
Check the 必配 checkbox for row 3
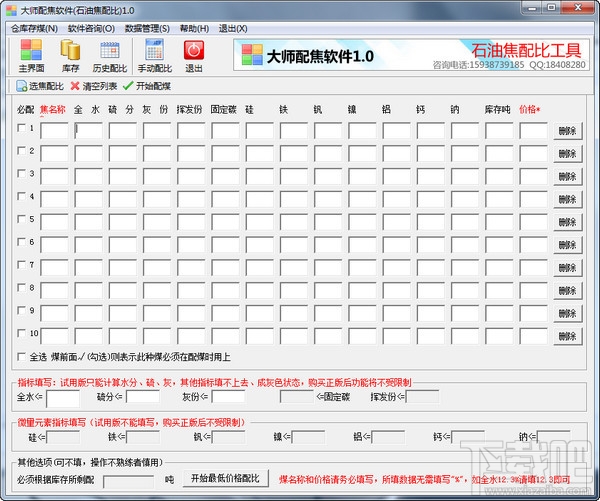pyautogui.click(x=21, y=174)
